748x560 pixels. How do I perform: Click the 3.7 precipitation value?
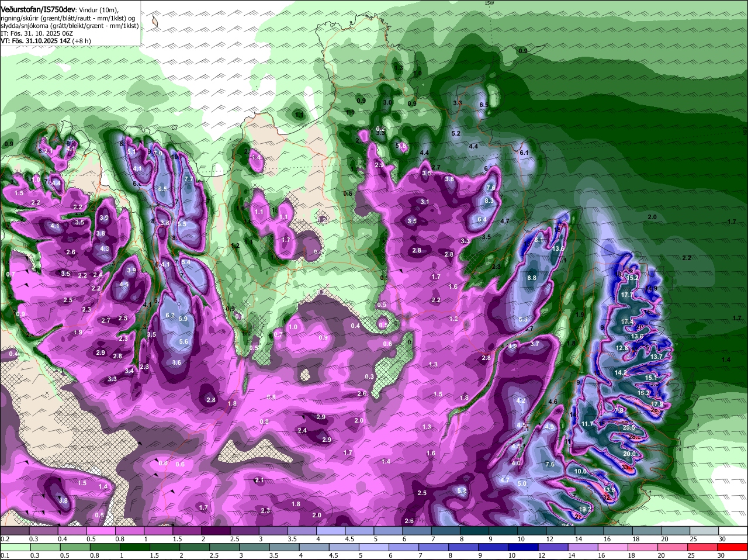coord(535,344)
